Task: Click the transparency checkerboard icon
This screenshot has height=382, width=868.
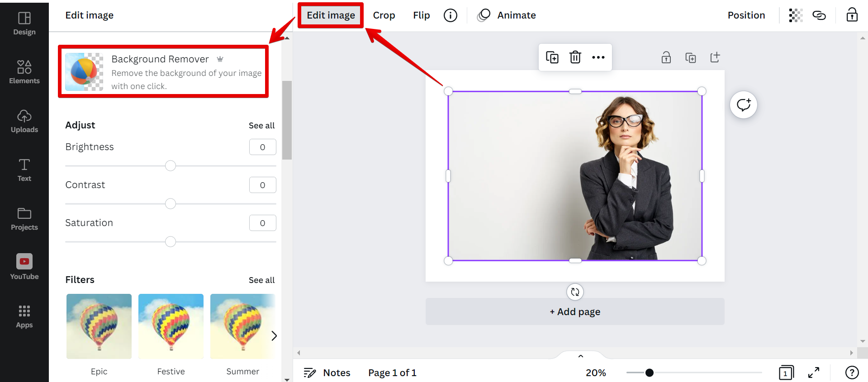Action: coord(795,15)
